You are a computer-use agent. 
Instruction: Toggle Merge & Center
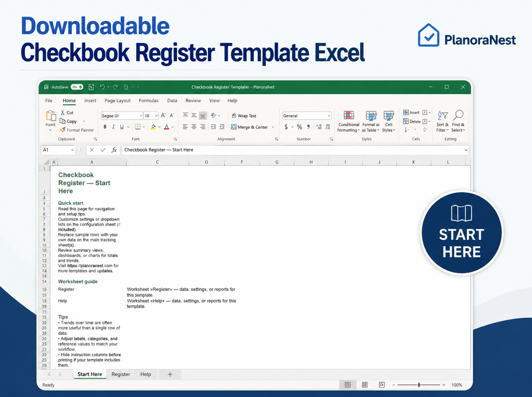coord(250,127)
